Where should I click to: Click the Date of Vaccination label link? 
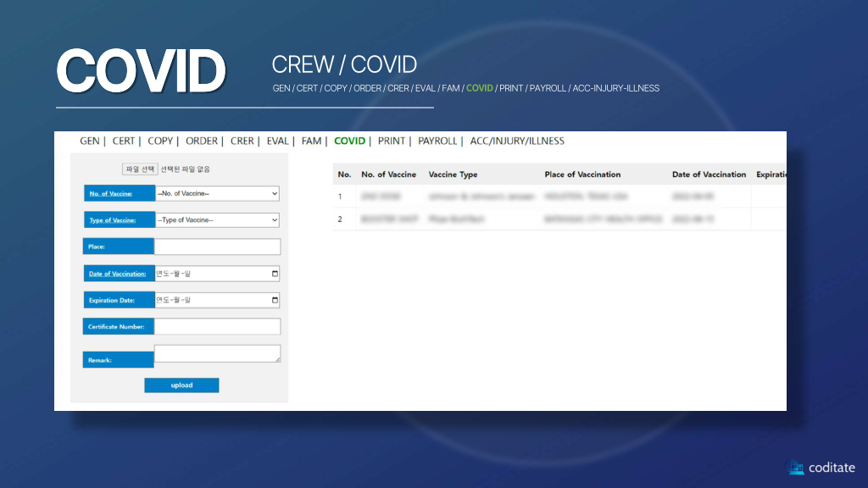[x=118, y=274]
